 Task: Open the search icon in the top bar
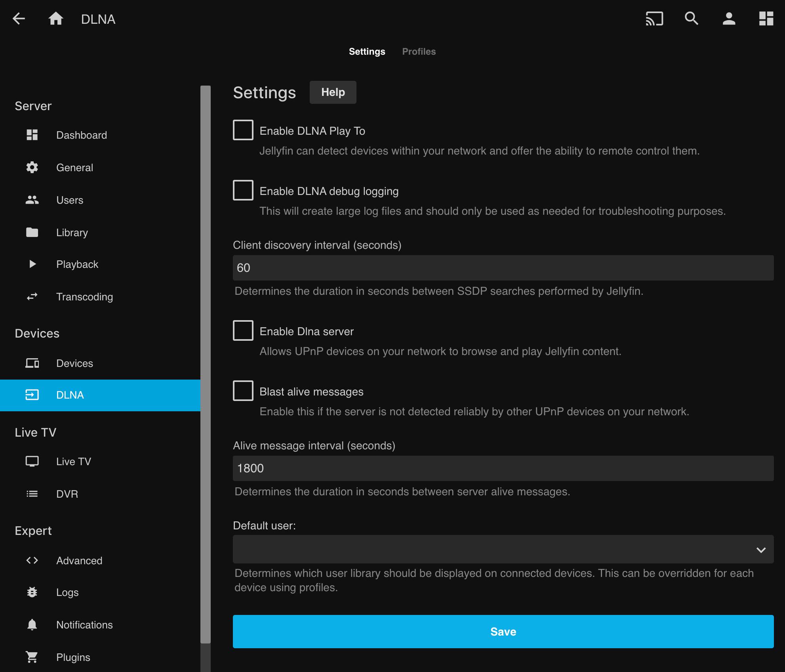pos(691,19)
